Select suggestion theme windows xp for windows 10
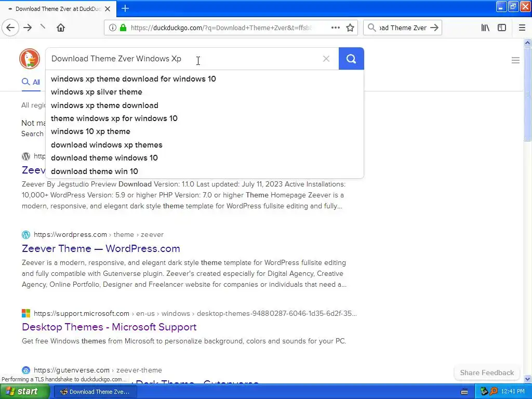Viewport: 532px width, 399px height. 114,118
